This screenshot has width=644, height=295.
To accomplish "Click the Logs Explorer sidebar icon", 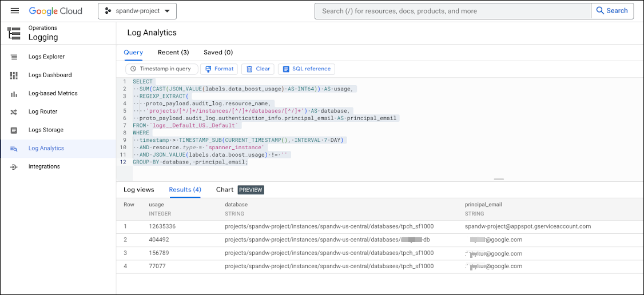I will (14, 57).
